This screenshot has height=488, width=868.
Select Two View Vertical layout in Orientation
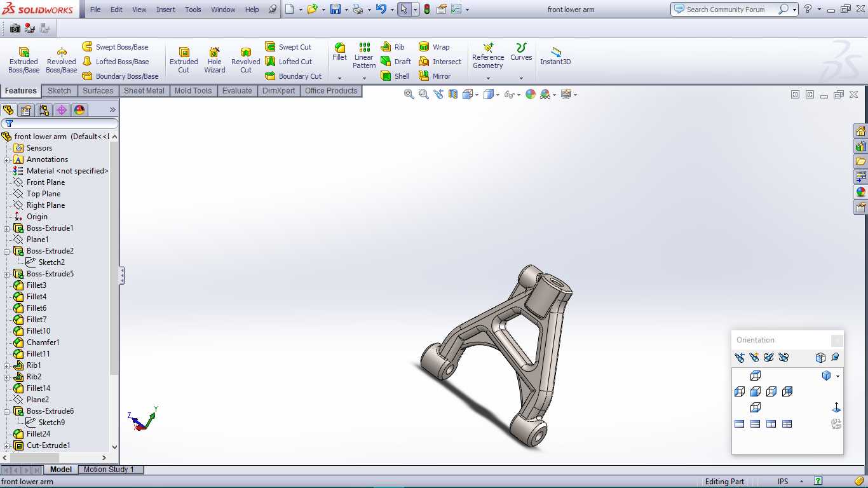771,424
